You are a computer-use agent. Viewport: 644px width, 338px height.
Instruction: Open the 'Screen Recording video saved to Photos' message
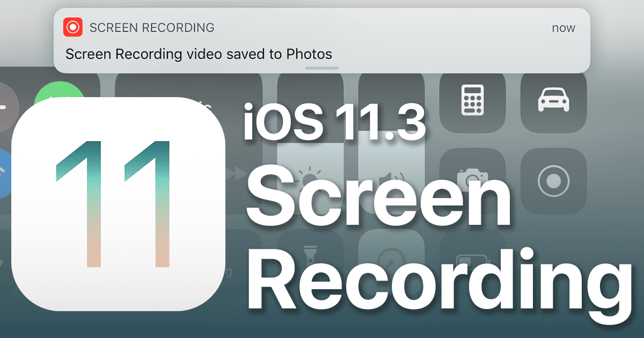pyautogui.click(x=199, y=54)
